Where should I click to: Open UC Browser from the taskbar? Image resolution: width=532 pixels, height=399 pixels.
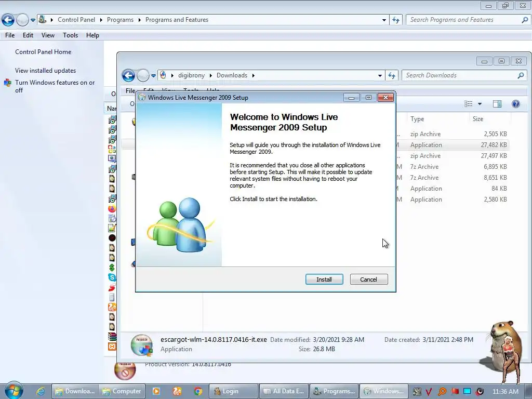tap(177, 391)
